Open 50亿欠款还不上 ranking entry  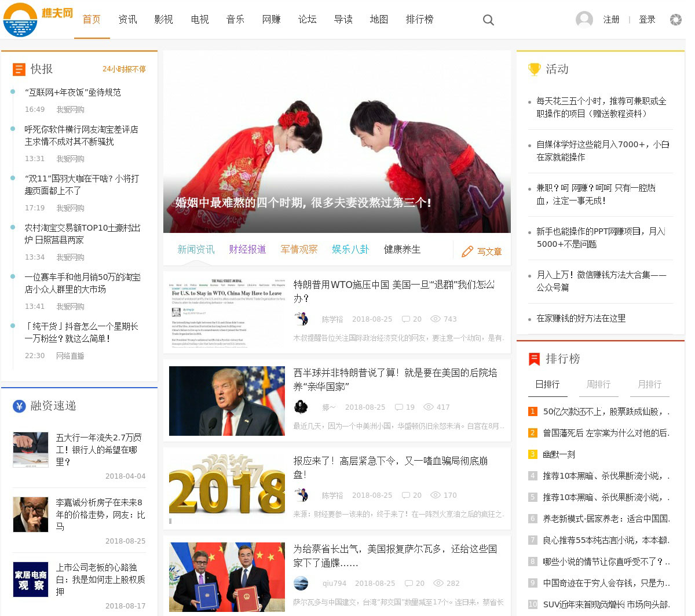(x=606, y=411)
